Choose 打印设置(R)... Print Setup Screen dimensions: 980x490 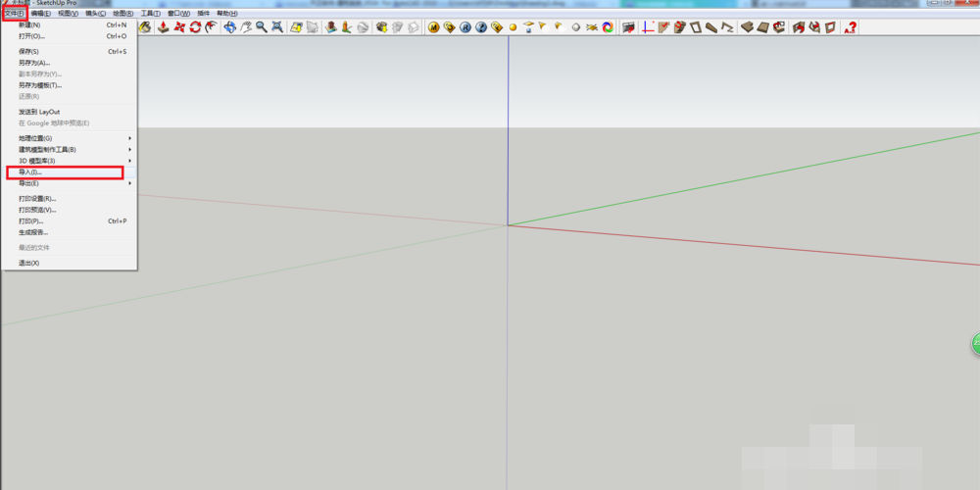coord(70,199)
